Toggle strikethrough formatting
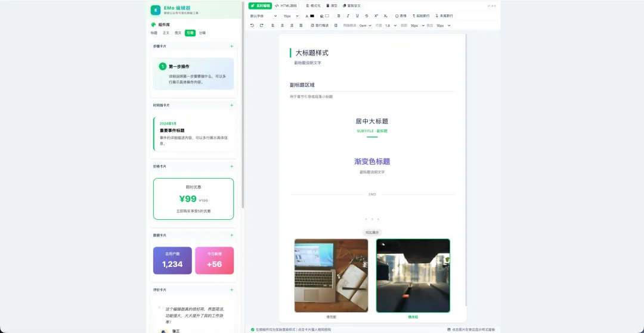This screenshot has width=644, height=333. pos(367,16)
